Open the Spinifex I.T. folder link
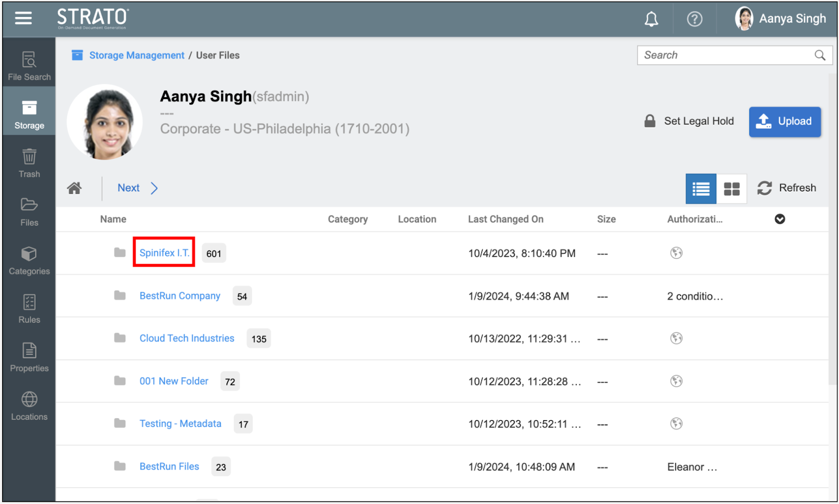The width and height of the screenshot is (839, 504). (164, 253)
